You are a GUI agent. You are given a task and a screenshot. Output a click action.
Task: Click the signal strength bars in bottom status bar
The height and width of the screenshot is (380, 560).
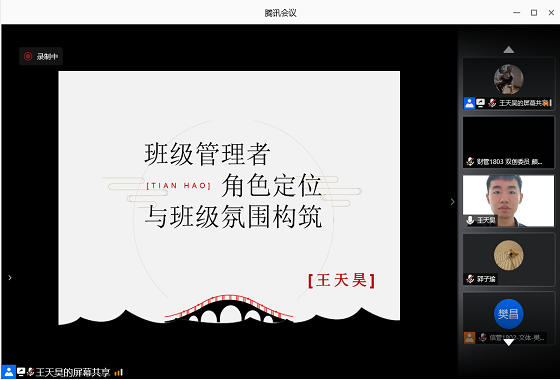tap(119, 373)
